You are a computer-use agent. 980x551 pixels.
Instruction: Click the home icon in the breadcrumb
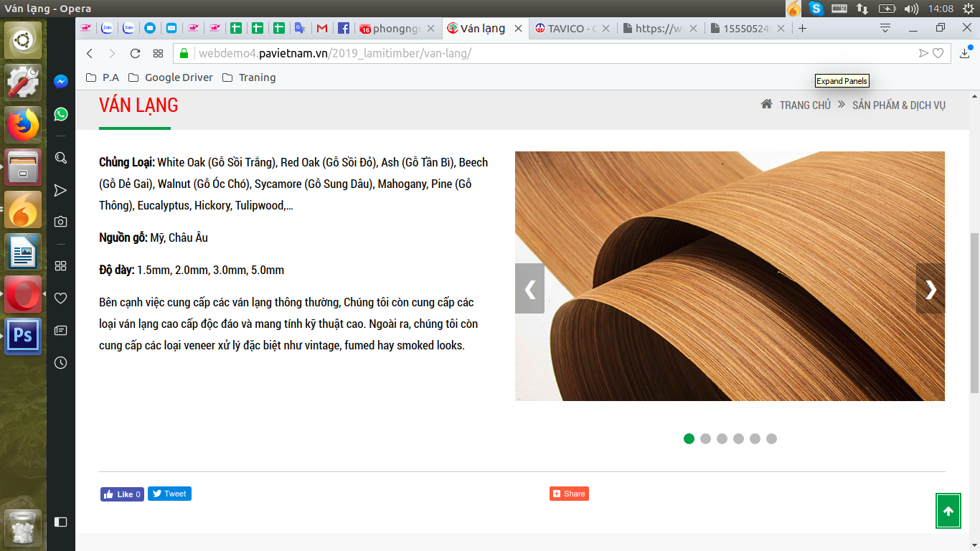(x=767, y=104)
